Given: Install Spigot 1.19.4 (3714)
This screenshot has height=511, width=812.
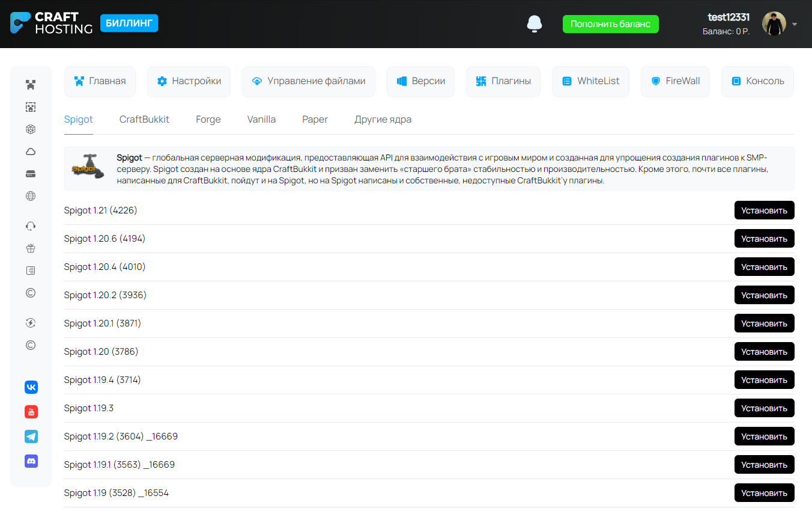Looking at the screenshot, I should (765, 380).
